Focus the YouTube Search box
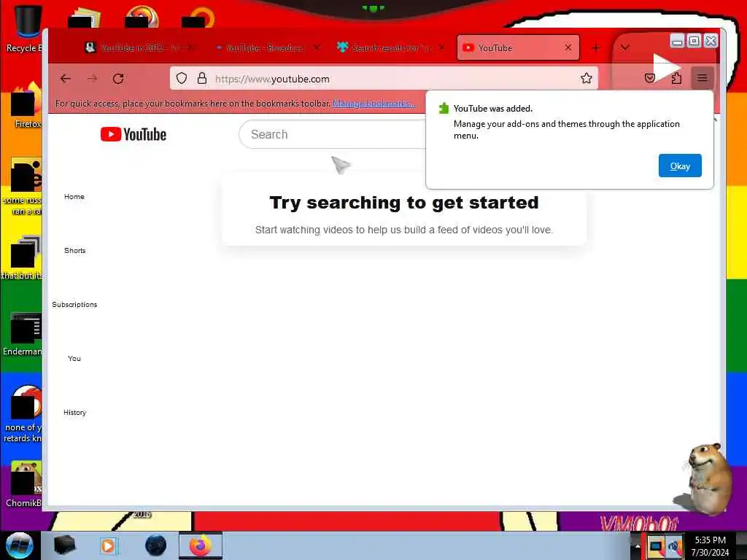The width and height of the screenshot is (747, 560). 333,134
